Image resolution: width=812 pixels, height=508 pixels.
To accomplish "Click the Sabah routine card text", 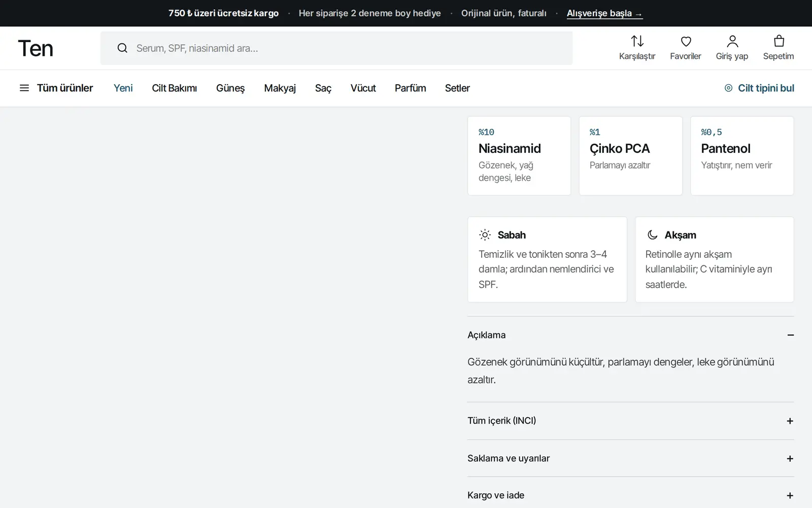I will tap(546, 269).
